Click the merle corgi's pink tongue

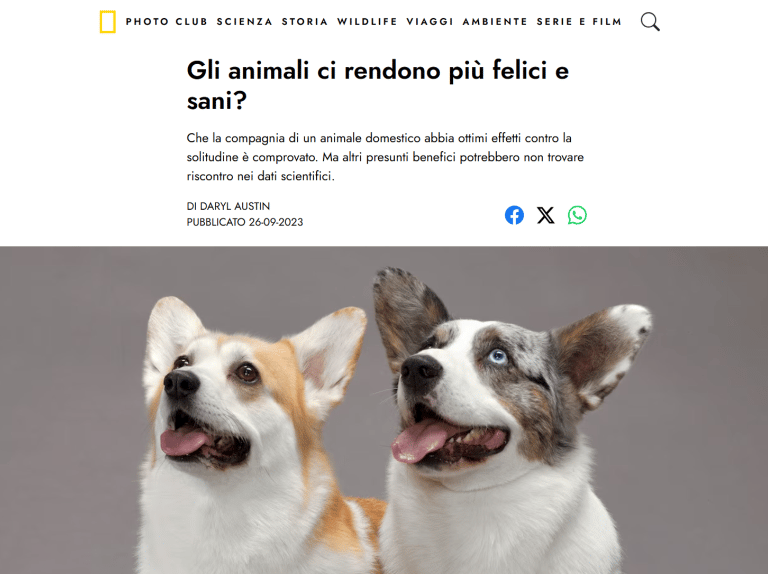coord(421,441)
